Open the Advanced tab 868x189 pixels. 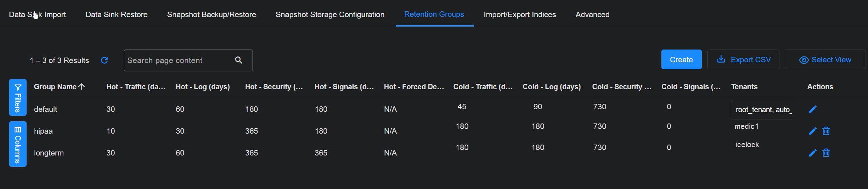point(592,15)
